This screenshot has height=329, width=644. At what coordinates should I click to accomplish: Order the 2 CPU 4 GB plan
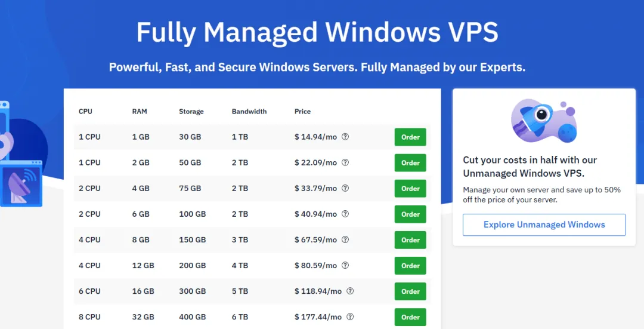[410, 189]
